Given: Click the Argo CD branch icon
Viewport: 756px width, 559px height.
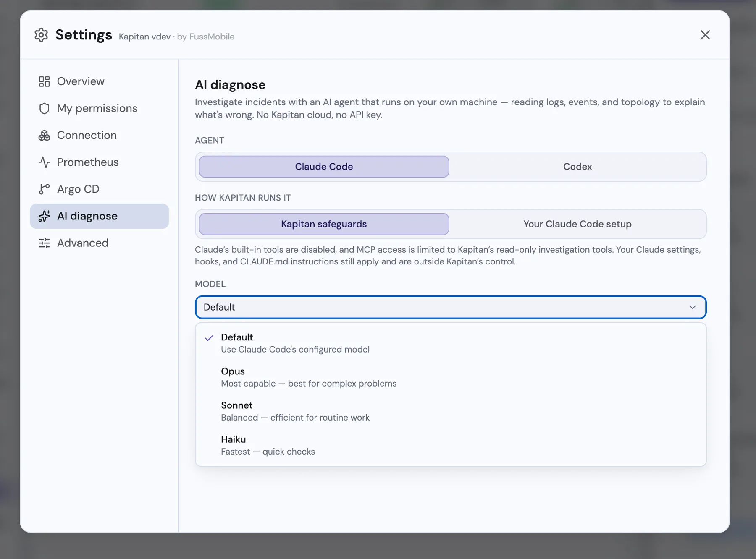Looking at the screenshot, I should (44, 189).
